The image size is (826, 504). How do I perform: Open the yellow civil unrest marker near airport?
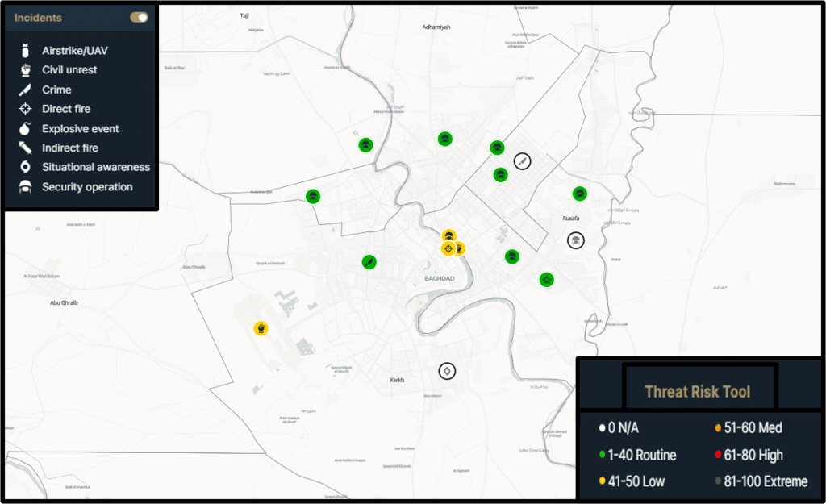point(261,328)
